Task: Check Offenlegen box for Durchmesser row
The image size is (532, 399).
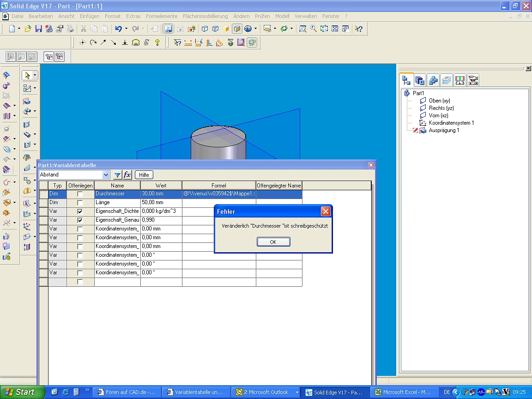Action: point(80,194)
